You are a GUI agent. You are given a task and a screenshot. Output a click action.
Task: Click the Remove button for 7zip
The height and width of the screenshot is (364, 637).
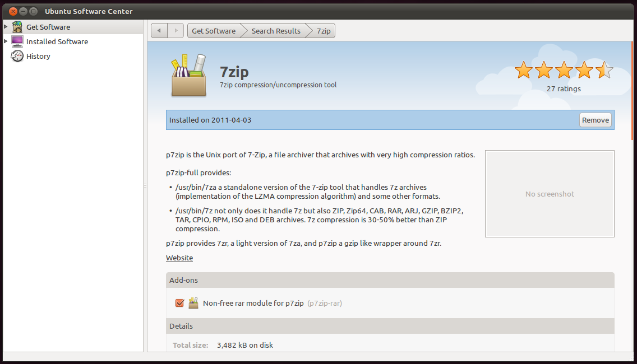[595, 119]
